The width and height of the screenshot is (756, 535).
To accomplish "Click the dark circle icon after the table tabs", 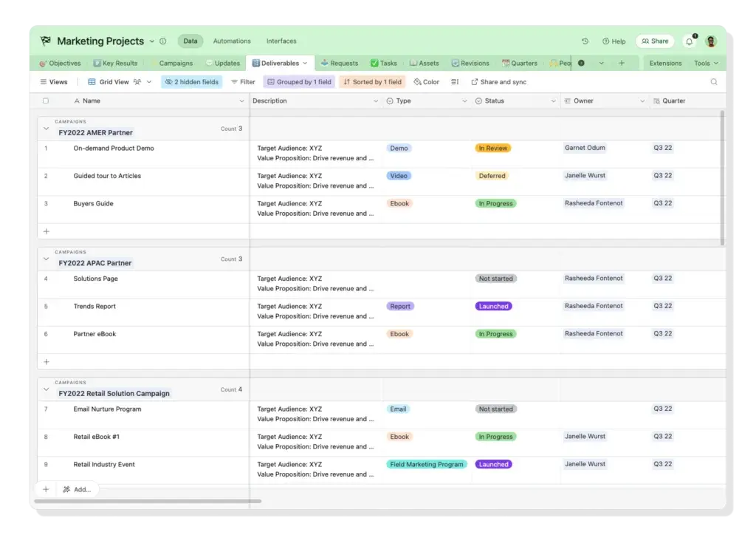I will pos(582,64).
